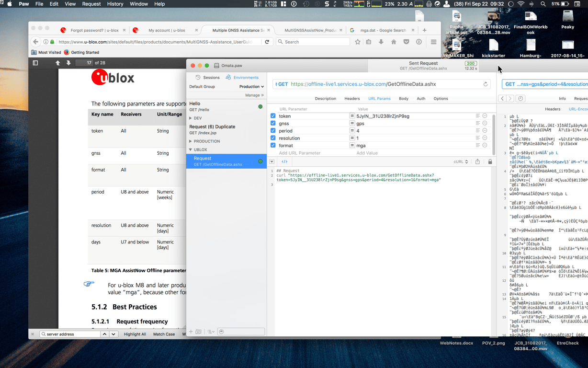Open the sort options dropdown in sidebar
Image resolution: width=588 pixels, height=368 pixels.
click(x=211, y=332)
